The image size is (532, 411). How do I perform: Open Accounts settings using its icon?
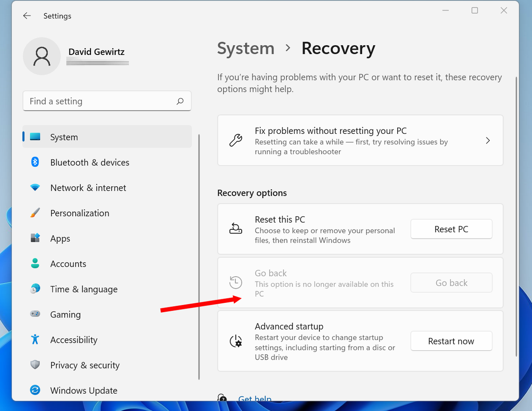pyautogui.click(x=35, y=263)
